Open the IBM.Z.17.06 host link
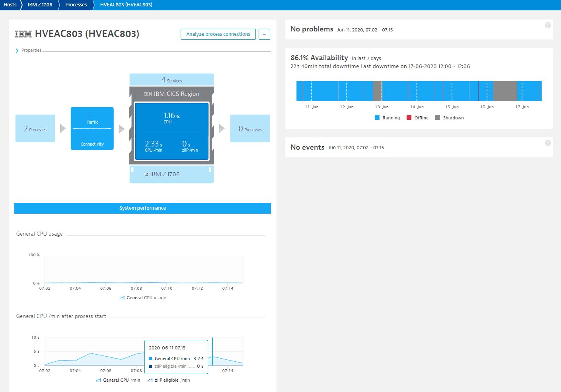The width and height of the screenshot is (561, 392). click(x=165, y=174)
